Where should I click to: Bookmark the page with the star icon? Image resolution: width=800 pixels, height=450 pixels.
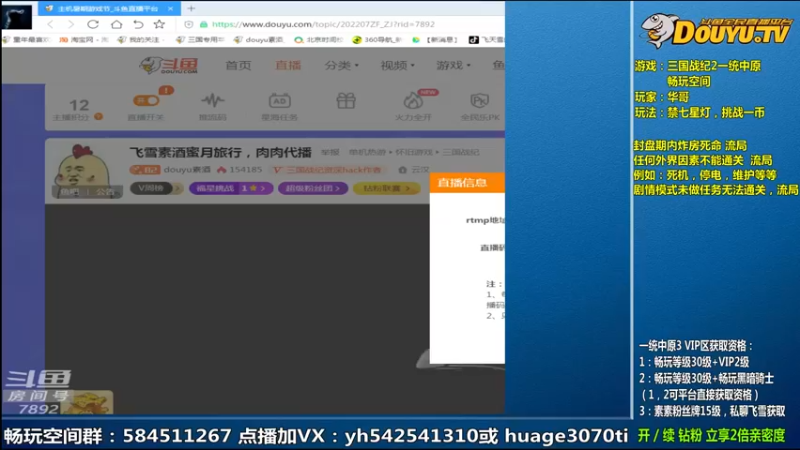pyautogui.click(x=159, y=24)
